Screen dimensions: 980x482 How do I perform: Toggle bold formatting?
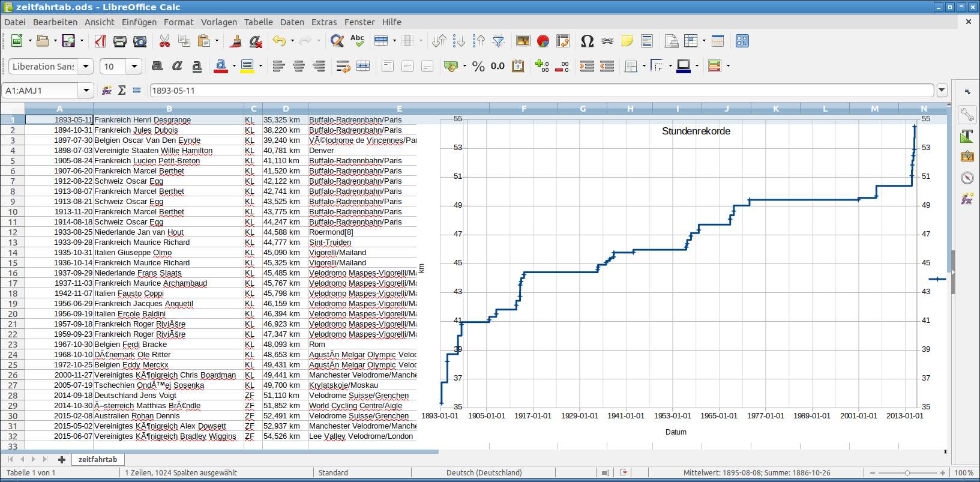tap(157, 66)
